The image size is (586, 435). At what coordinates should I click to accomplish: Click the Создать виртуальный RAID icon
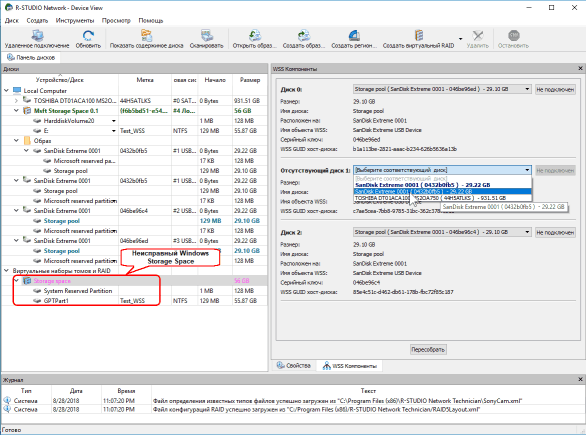[419, 36]
